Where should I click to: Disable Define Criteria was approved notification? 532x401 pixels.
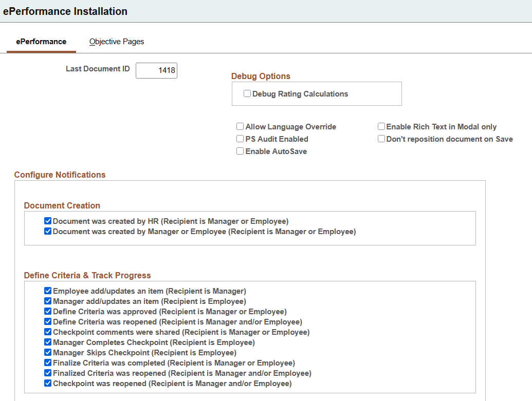(48, 311)
